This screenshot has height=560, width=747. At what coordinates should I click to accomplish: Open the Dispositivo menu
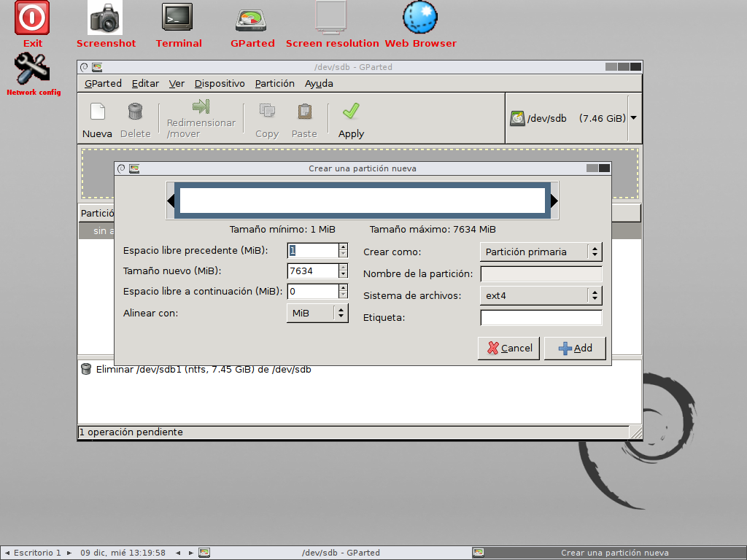click(220, 83)
